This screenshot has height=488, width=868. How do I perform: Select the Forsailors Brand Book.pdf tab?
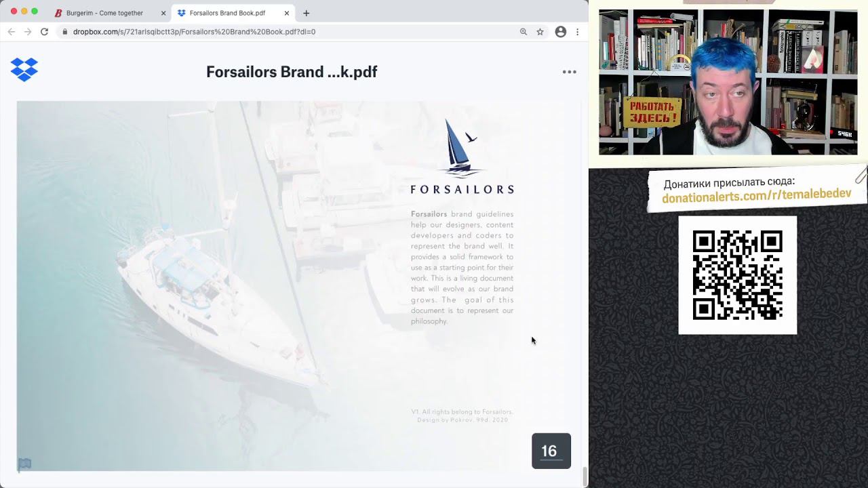tap(227, 13)
